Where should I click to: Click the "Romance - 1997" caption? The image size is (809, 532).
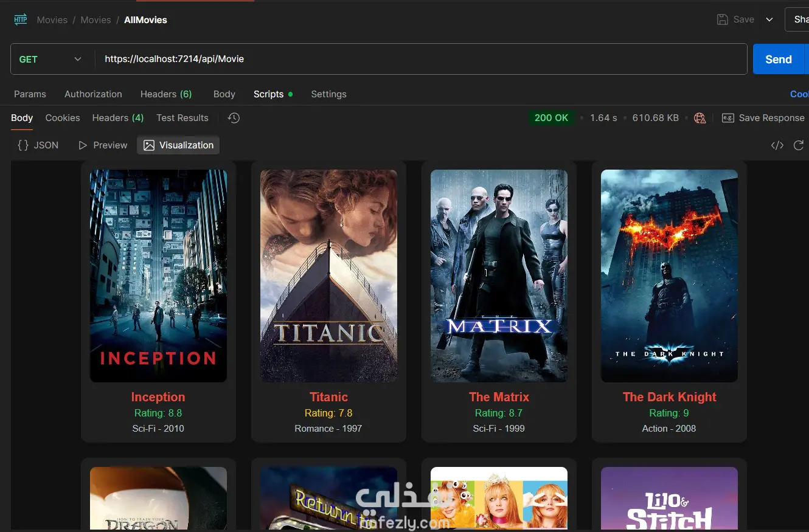(x=328, y=429)
